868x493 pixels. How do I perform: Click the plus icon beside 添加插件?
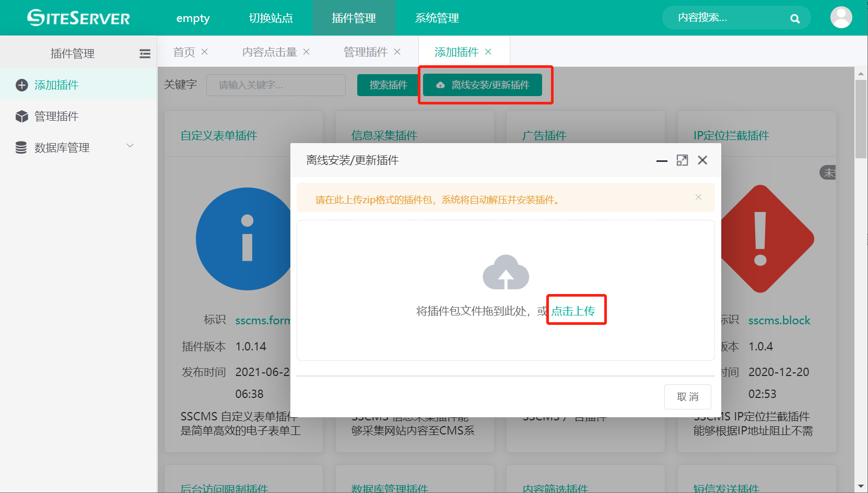pos(21,85)
